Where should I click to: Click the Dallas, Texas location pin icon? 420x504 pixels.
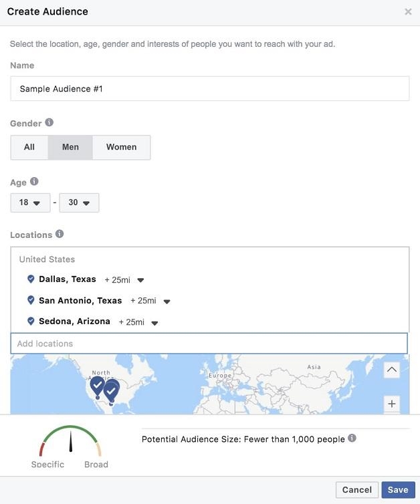[x=30, y=279]
